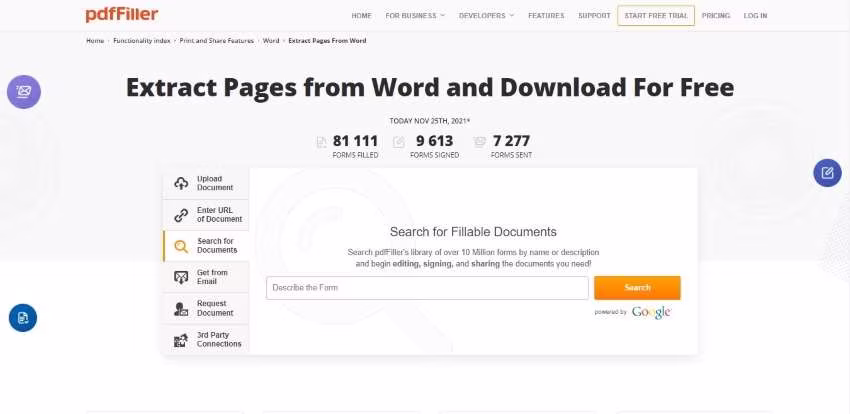Expand the For Business dropdown arrow
Viewport: 850px width, 414px height.
click(x=442, y=16)
